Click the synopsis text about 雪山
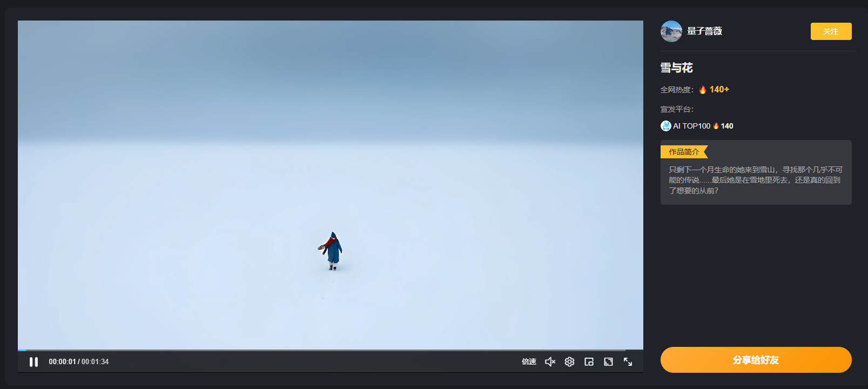 coord(756,180)
